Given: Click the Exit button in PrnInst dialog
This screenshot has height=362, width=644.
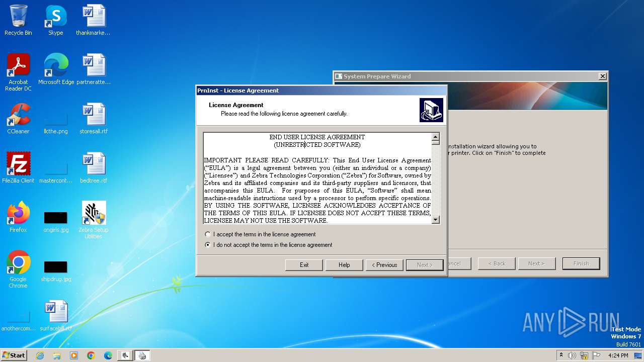Looking at the screenshot, I should [x=304, y=265].
